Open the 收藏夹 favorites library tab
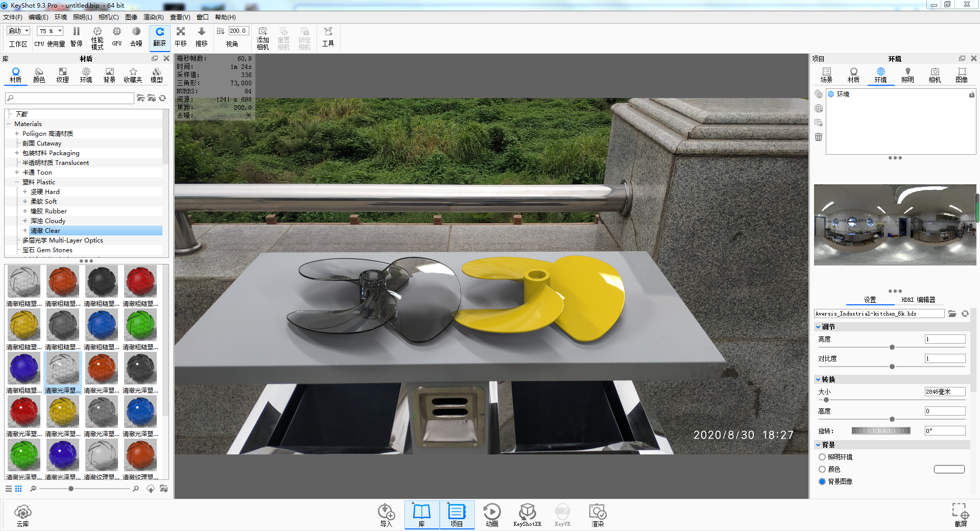The image size is (980, 531). pyautogui.click(x=133, y=75)
